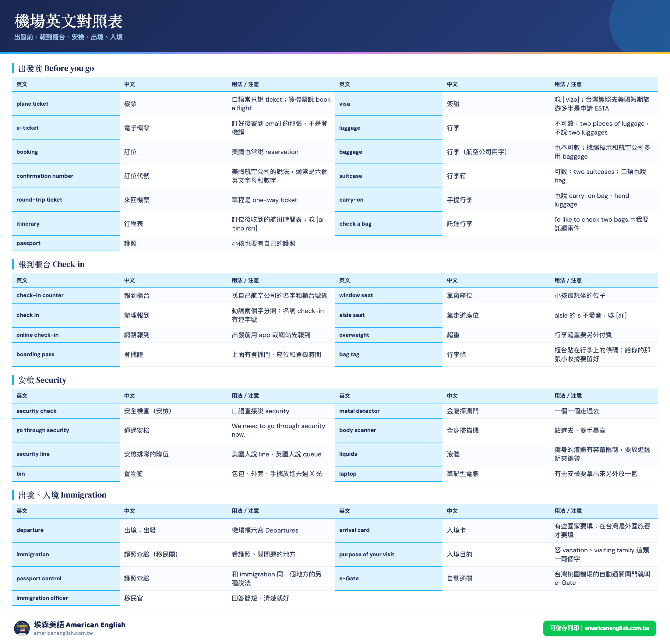This screenshot has width=670, height=644.
Task: Select the 'passport control' cell
Action: pos(66,578)
